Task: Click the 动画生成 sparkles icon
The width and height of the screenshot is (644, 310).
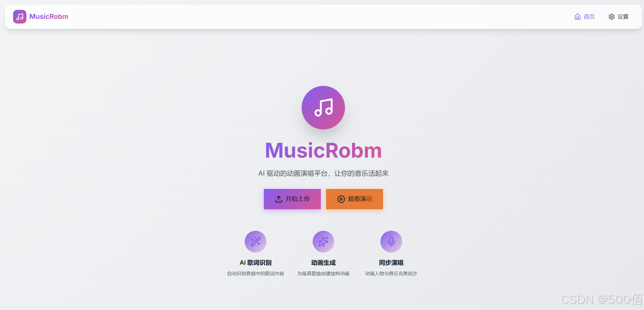Action: click(323, 241)
